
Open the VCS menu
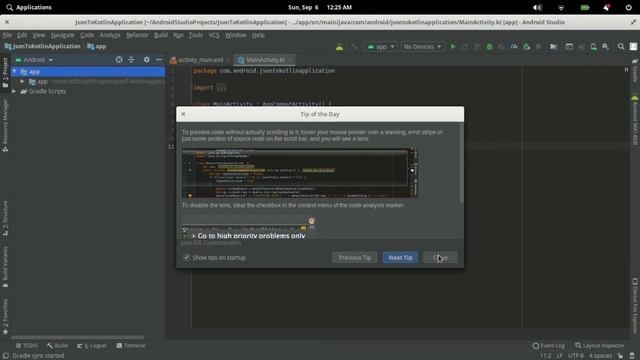pos(214,35)
